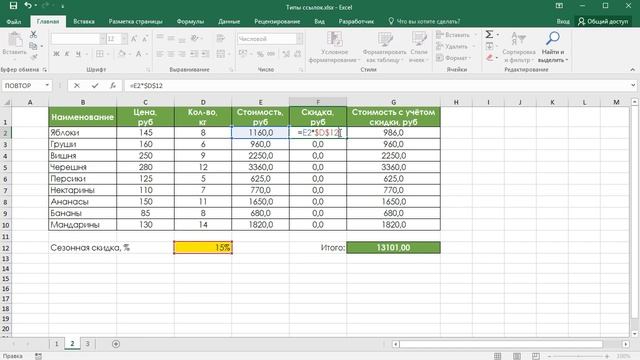Switch to Вставка tab
The width and height of the screenshot is (640, 360).
[84, 21]
